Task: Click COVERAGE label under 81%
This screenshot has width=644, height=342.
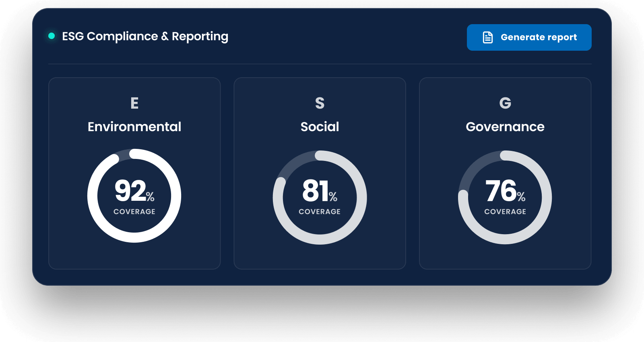Action: click(x=320, y=212)
